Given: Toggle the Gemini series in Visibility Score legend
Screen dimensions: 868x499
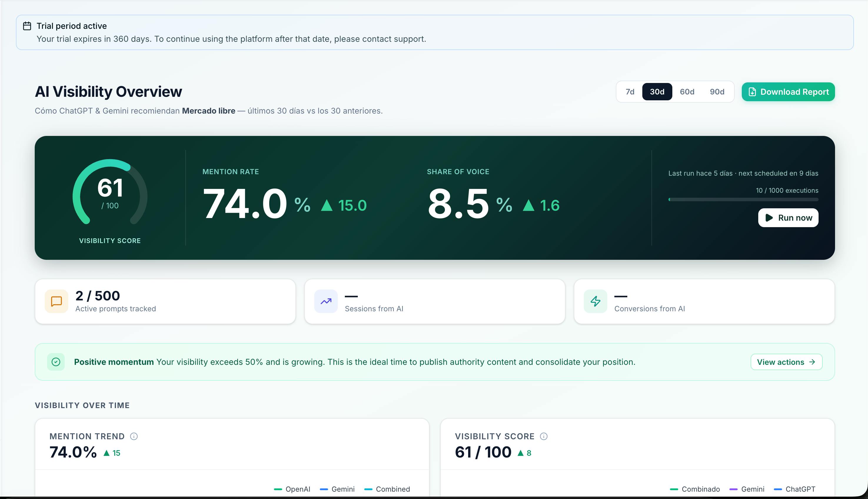Looking at the screenshot, I should pos(747,489).
